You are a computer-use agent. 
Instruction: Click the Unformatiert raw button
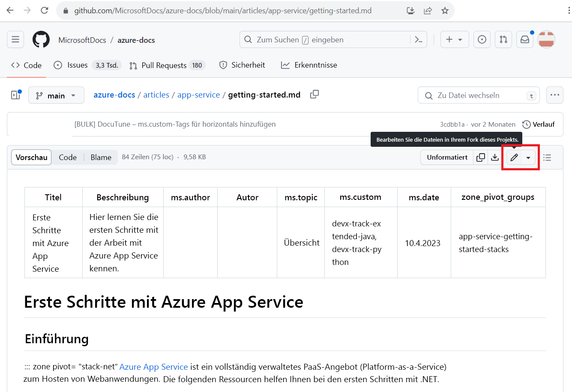(447, 157)
